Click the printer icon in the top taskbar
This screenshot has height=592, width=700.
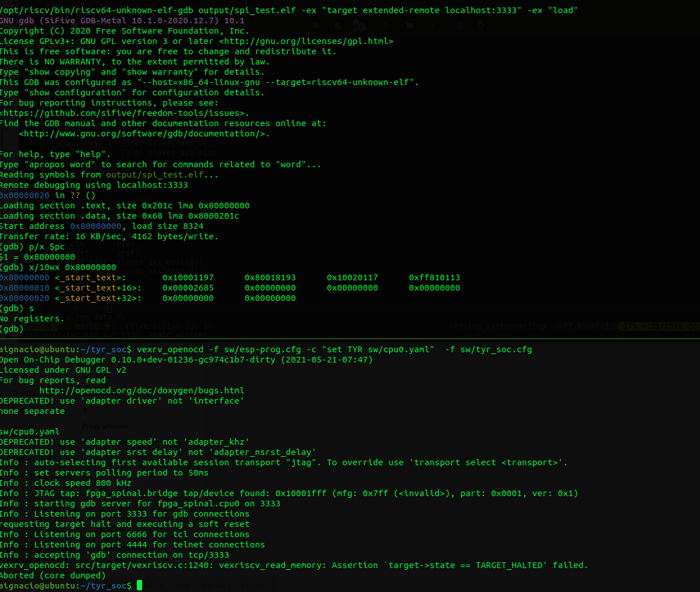point(317,26)
